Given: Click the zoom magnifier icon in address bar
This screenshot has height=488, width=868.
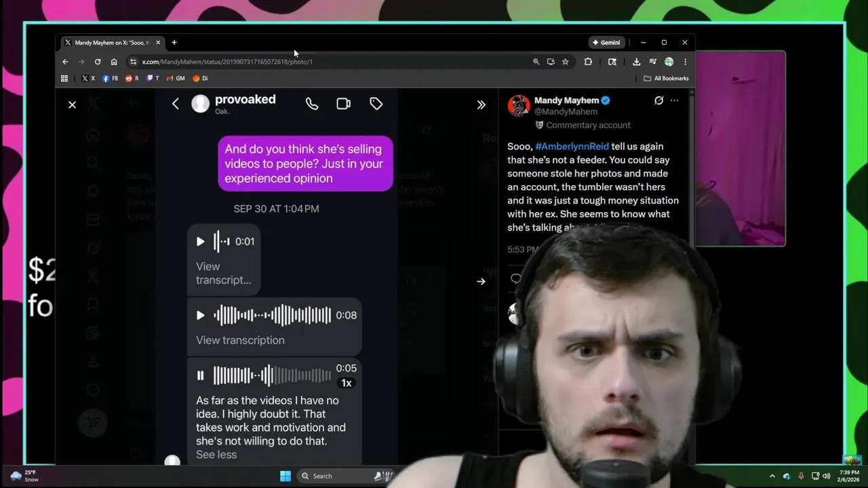Looking at the screenshot, I should click(536, 62).
